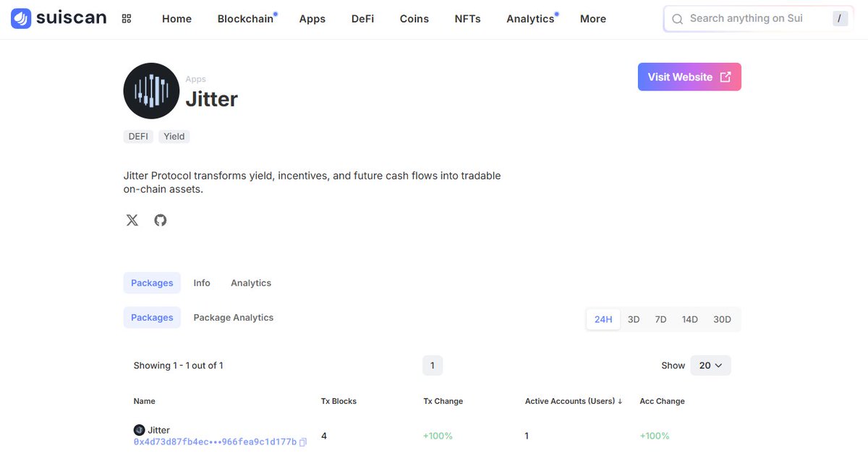Open the Apps menu item
The width and height of the screenshot is (868, 464).
click(312, 19)
